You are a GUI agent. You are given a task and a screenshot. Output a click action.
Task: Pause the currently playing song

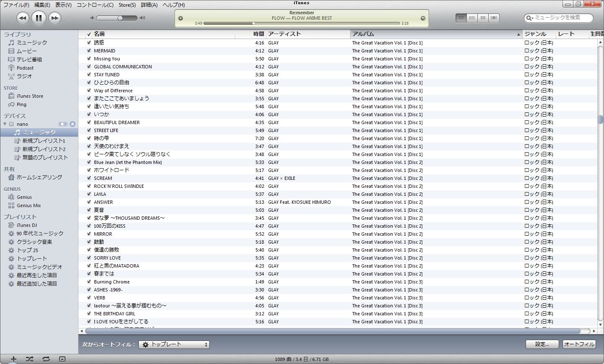(x=39, y=18)
